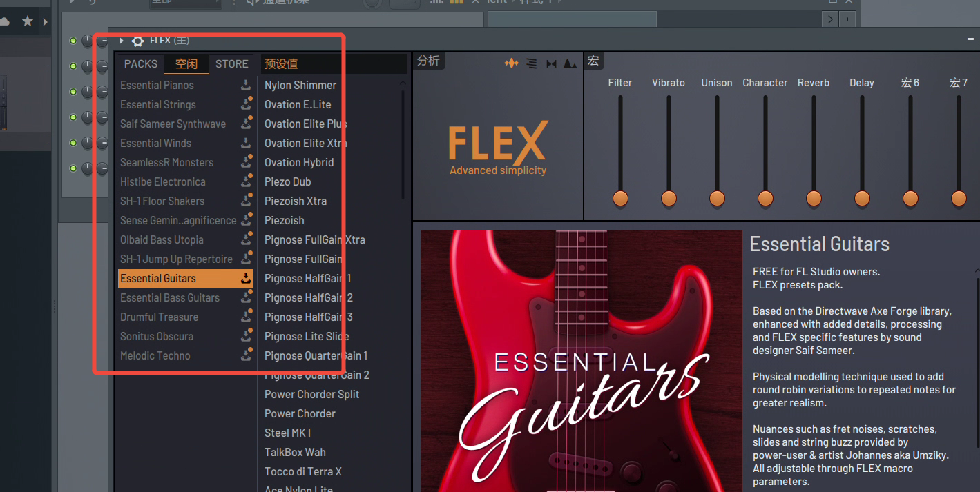The width and height of the screenshot is (980, 492).
Task: Load the Steel MK I preset
Action: 288,433
